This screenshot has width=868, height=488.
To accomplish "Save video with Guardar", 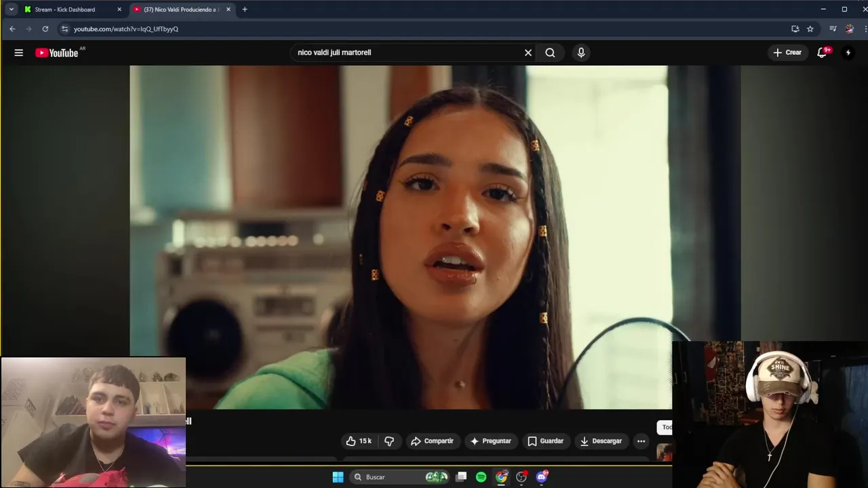I will pos(546,441).
